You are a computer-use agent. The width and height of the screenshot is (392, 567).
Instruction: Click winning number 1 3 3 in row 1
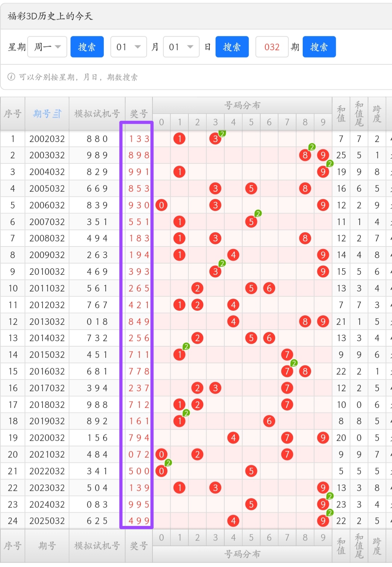(139, 139)
